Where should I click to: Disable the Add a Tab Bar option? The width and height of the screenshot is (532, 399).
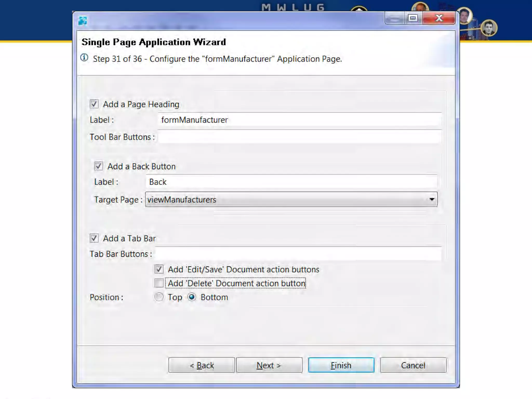point(94,238)
